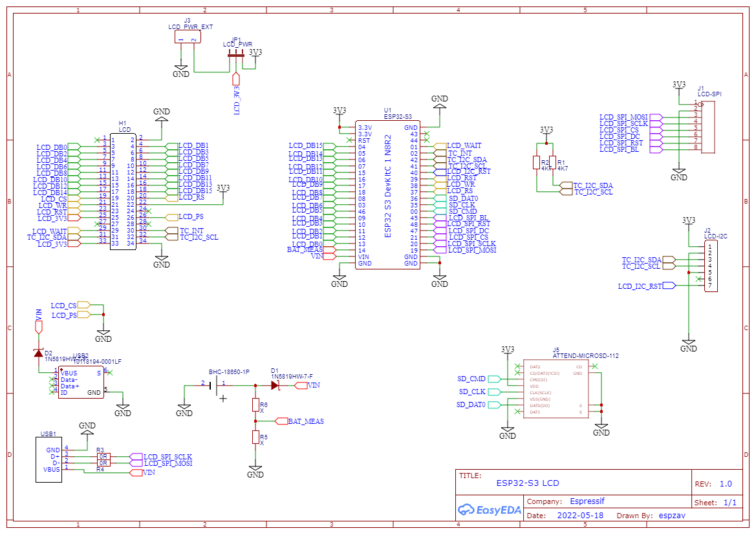
Task: Select LCD_WAIT flag at U1 pin 01
Action: point(458,145)
